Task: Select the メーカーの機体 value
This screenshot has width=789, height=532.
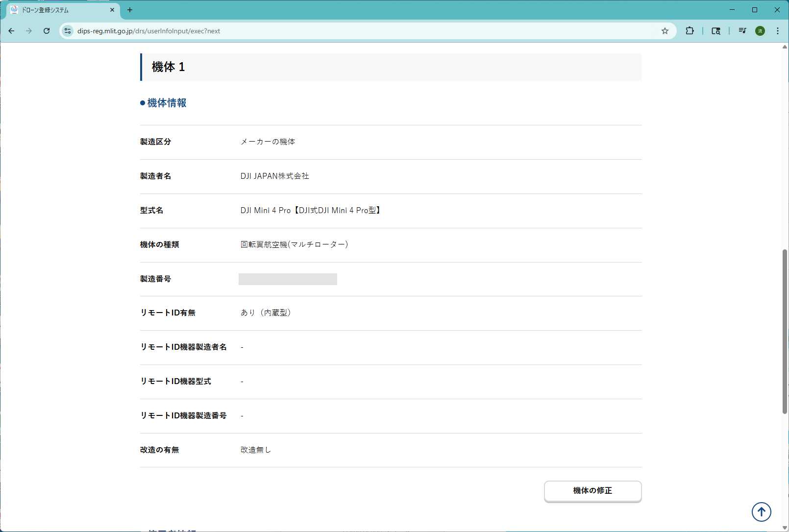Action: [x=268, y=142]
